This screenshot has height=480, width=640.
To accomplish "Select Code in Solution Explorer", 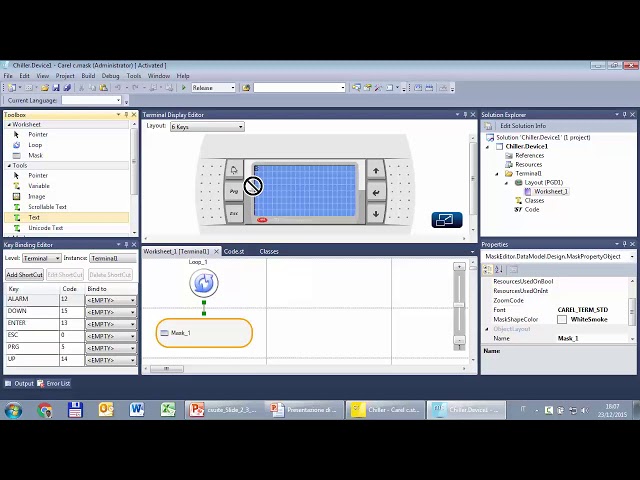I will tap(532, 209).
